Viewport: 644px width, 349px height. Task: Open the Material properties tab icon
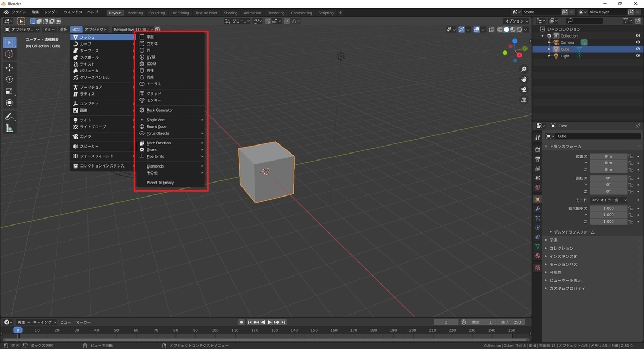538,256
